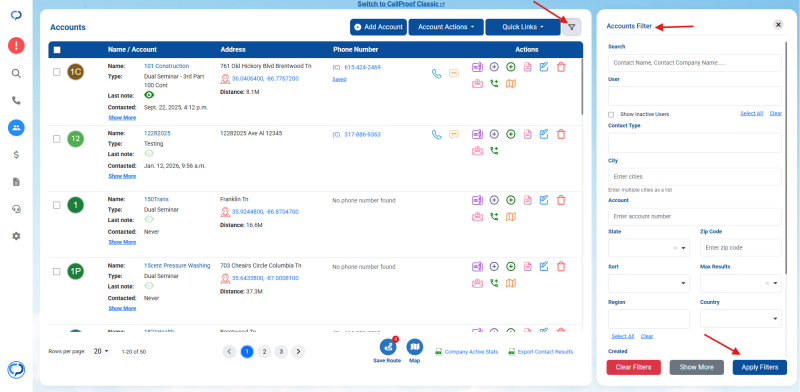Image resolution: width=800 pixels, height=392 pixels.
Task: Click the red alert icon in the sidebar
Action: [x=16, y=46]
